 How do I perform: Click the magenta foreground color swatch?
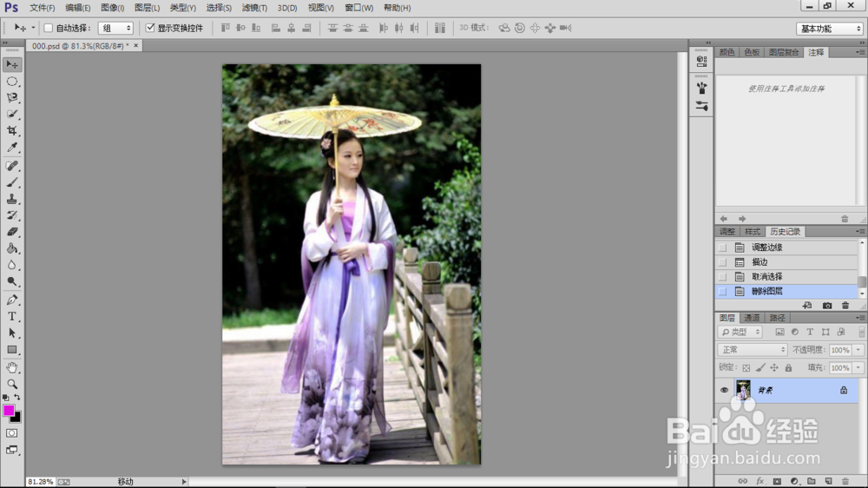(x=8, y=410)
